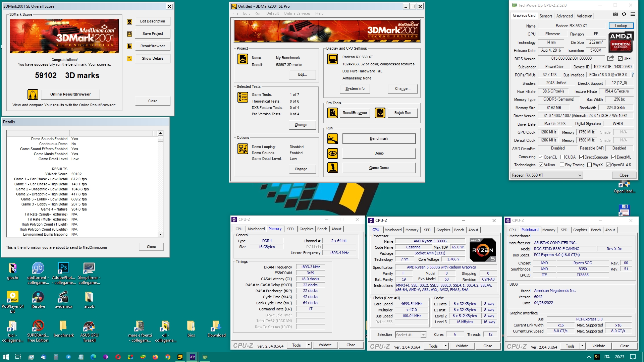Screen dimensions: 644x362
Task: Toggle OpenGL 4.6 checkbox in GPU-Z
Action: 608,165
